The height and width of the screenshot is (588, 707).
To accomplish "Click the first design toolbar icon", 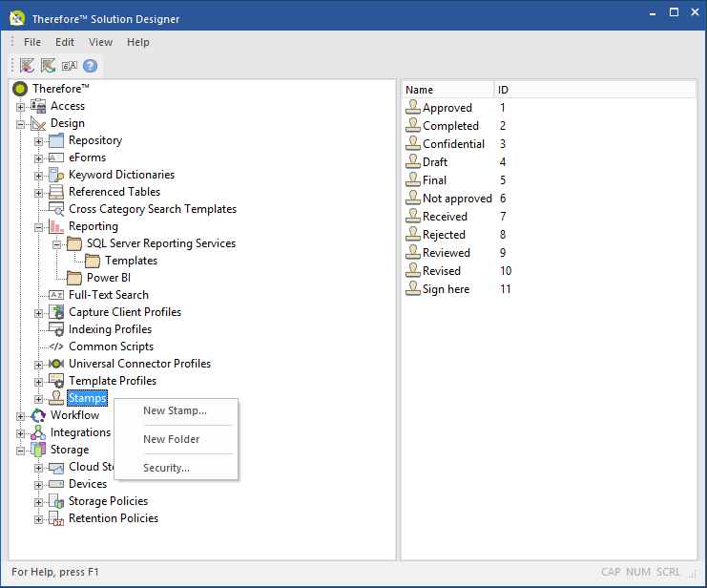I will (x=27, y=66).
